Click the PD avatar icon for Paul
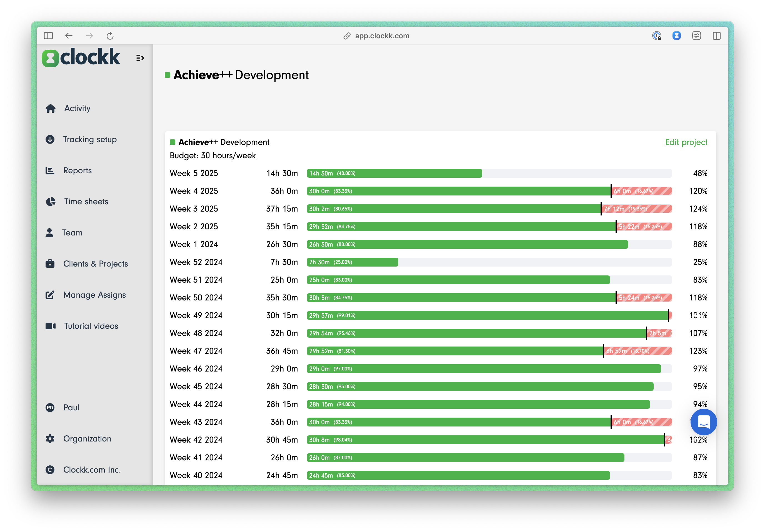 (50, 407)
